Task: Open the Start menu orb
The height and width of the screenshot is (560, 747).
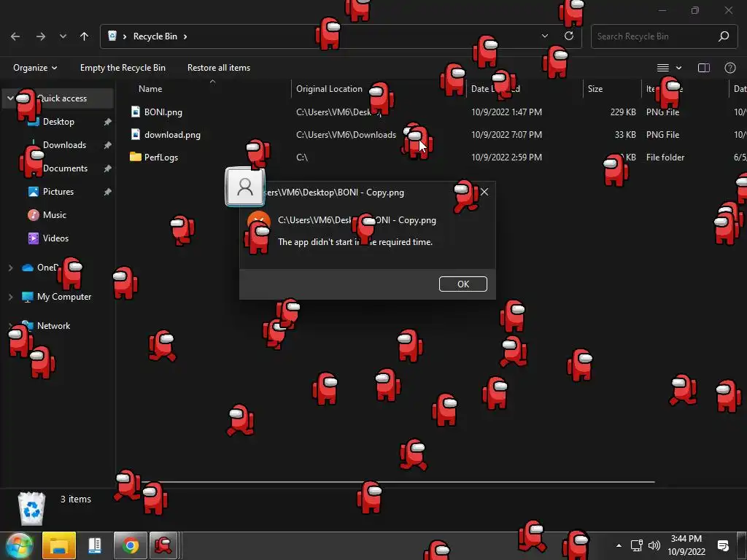Action: pyautogui.click(x=19, y=545)
